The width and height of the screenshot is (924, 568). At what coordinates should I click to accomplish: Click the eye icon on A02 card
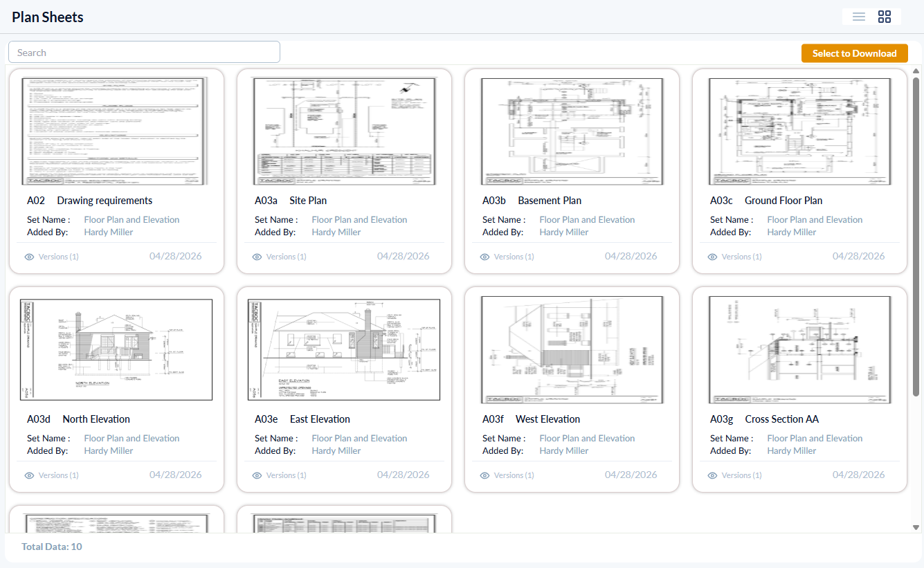pyautogui.click(x=29, y=257)
